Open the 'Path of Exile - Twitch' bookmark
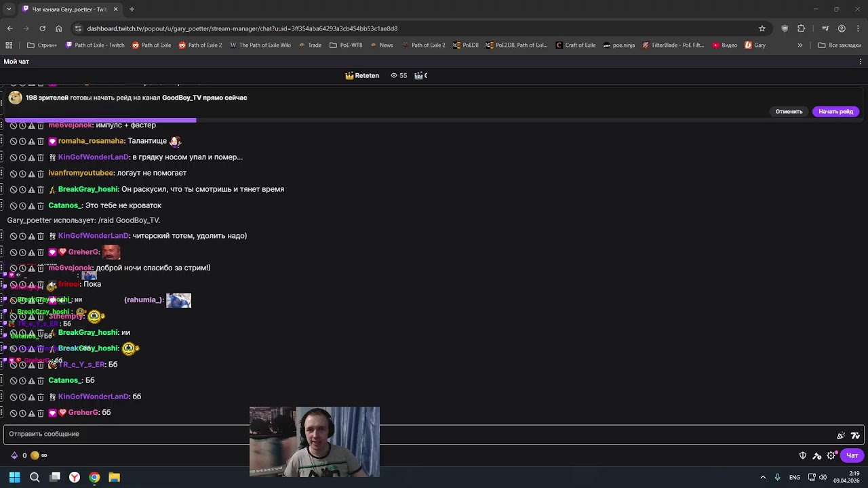Screen dimensions: 868x488 coord(95,45)
